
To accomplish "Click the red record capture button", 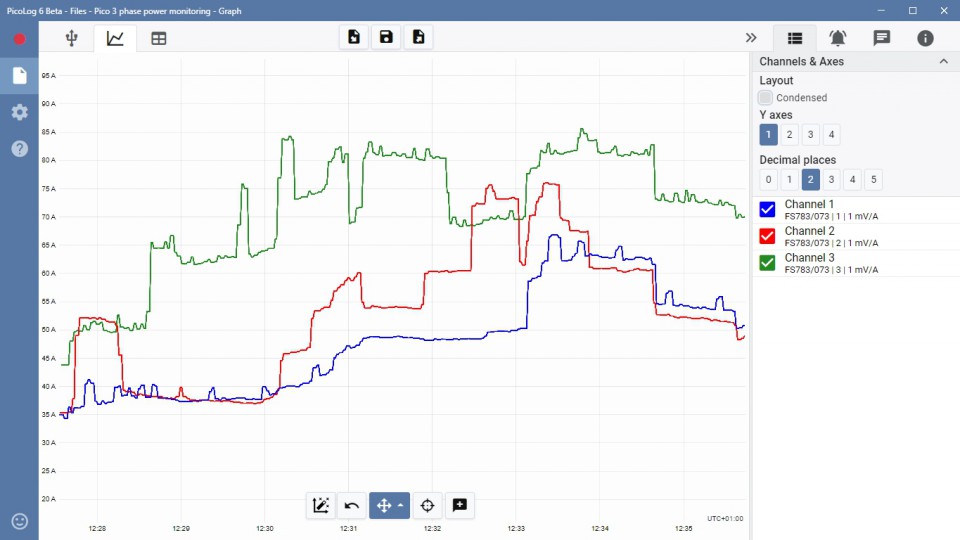I will [19, 39].
